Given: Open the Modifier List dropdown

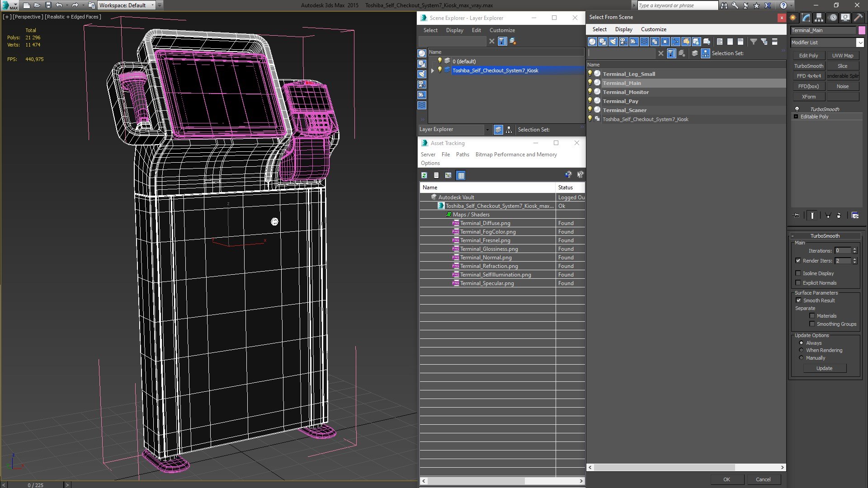Looking at the screenshot, I should click(860, 42).
